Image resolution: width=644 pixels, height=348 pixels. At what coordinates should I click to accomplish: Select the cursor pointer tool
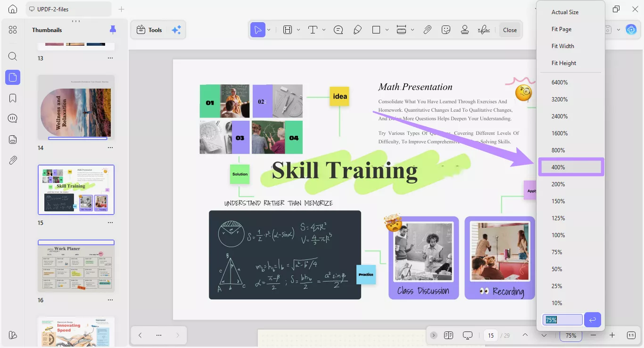click(x=258, y=30)
